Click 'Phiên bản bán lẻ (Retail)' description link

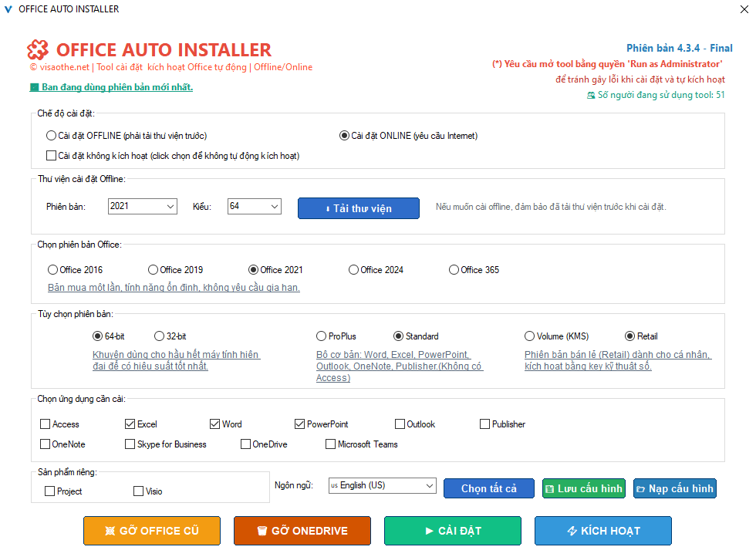[x=618, y=360]
